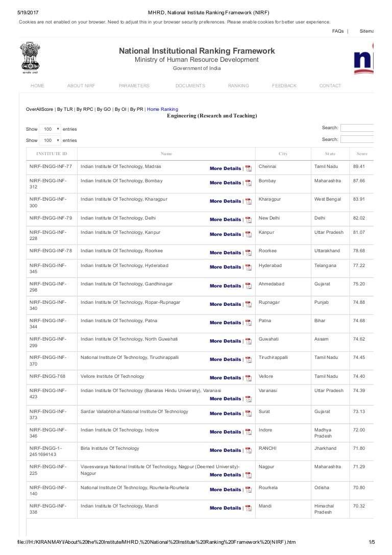
Task: Click More Details for IIT Delhi
Action: click(x=225, y=220)
